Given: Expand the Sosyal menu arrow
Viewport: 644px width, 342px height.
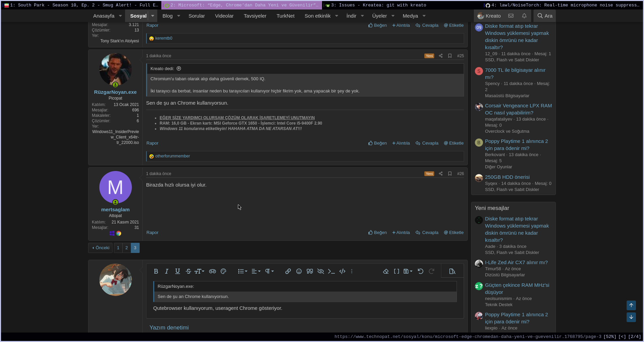Looking at the screenshot, I should pyautogui.click(x=153, y=16).
